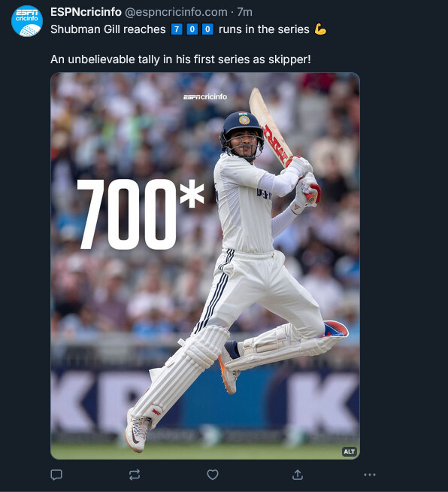This screenshot has height=492, width=448.
Task: Open the share upload icon
Action: [x=298, y=475]
